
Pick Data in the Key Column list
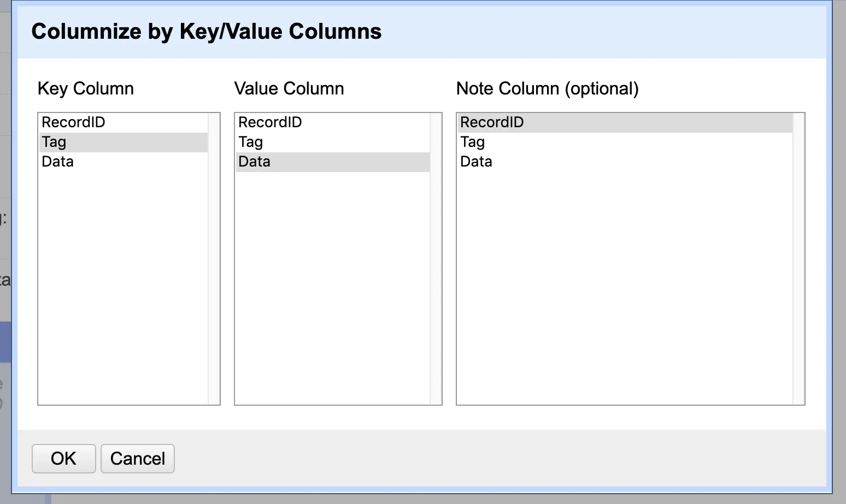57,162
